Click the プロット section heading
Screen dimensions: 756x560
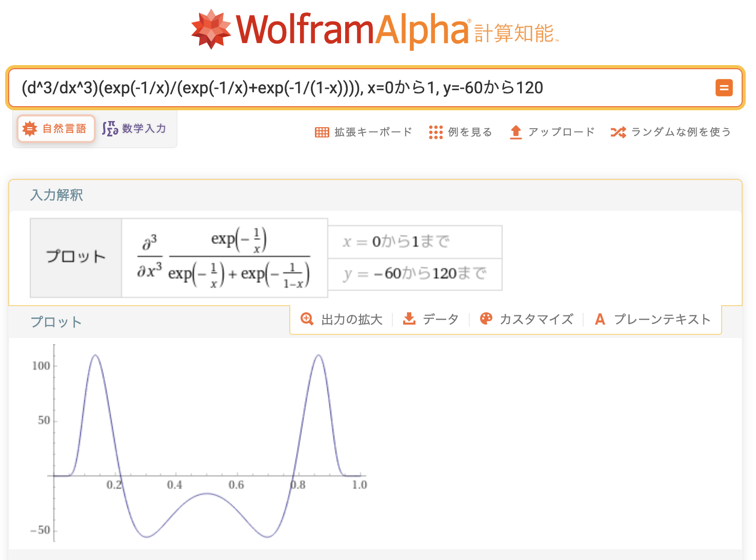tap(56, 322)
